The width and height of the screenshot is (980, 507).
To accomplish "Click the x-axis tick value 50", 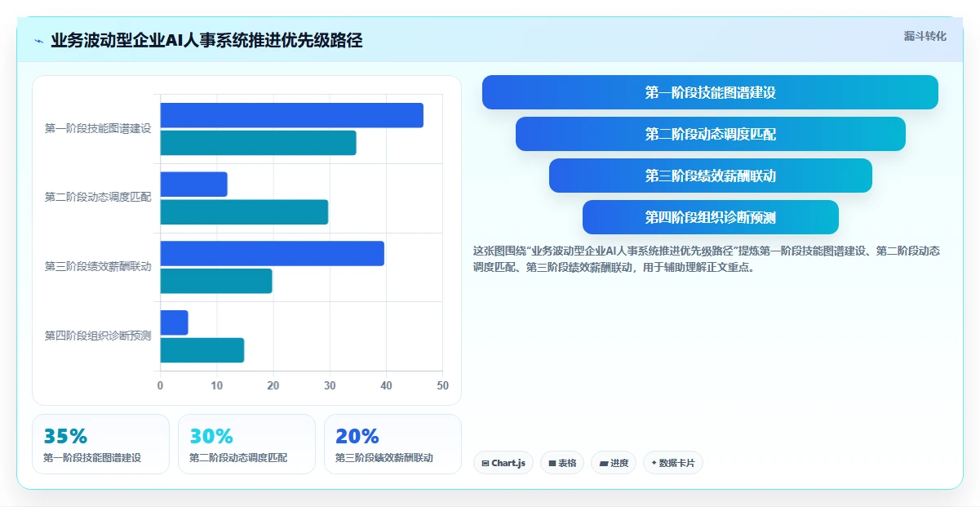I will [x=442, y=385].
